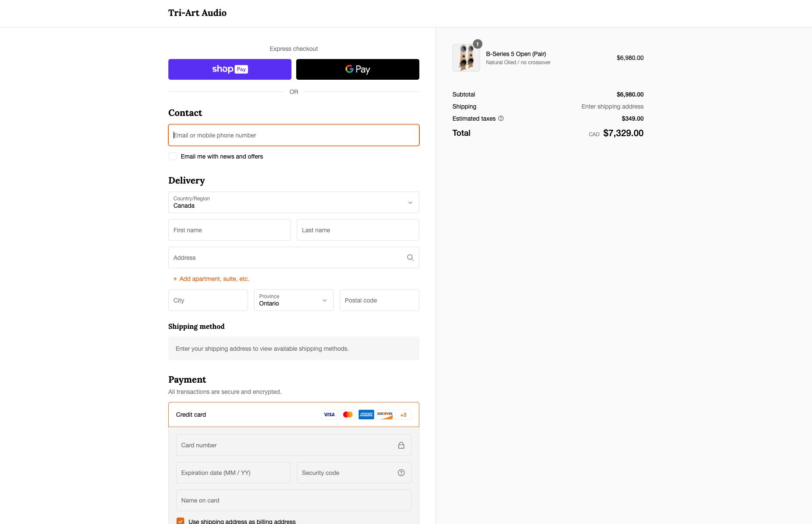812x524 pixels.
Task: Click the Discover card icon
Action: tap(385, 415)
